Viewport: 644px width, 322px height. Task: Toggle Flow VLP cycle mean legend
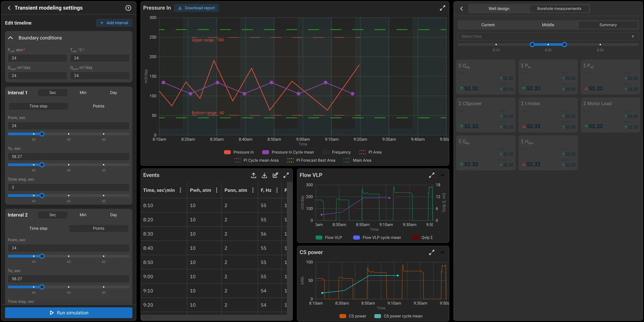tap(377, 237)
